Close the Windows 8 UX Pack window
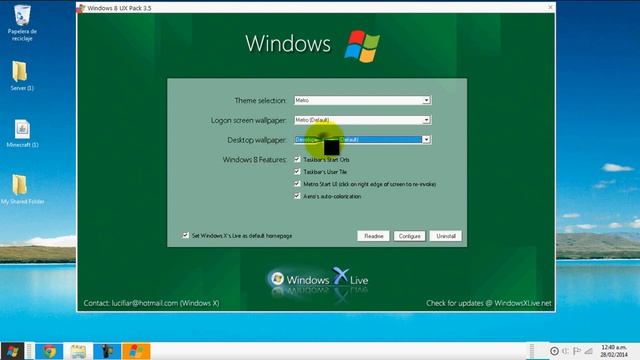Screen dimensions: 640x360 click(550, 7)
